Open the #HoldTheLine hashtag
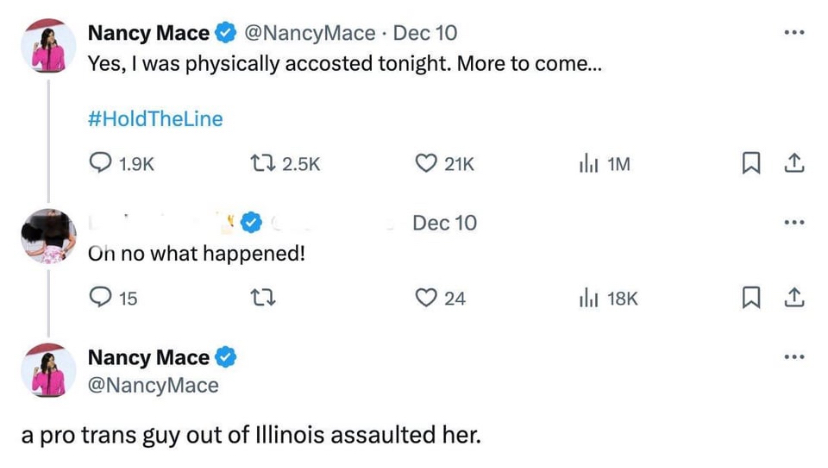 pyautogui.click(x=155, y=119)
